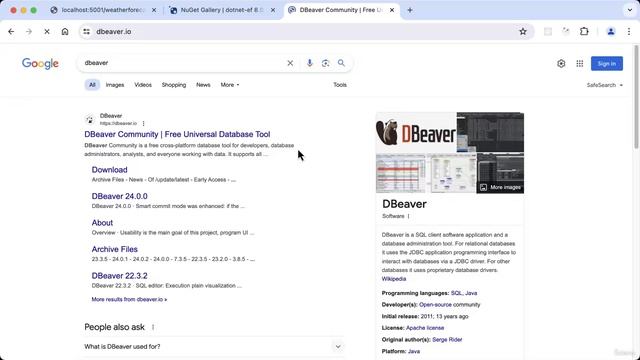Click the DBeaver result favicon
This screenshot has height=360, width=640.
pos(90,120)
